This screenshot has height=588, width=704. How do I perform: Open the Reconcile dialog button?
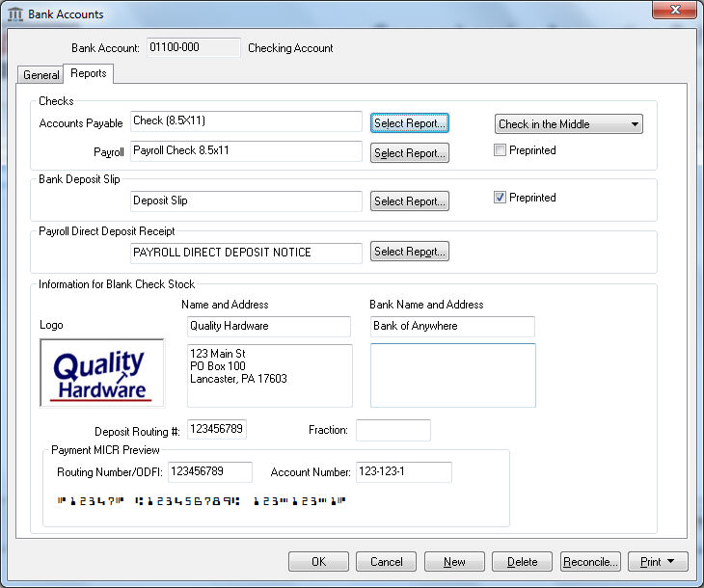pyautogui.click(x=589, y=562)
